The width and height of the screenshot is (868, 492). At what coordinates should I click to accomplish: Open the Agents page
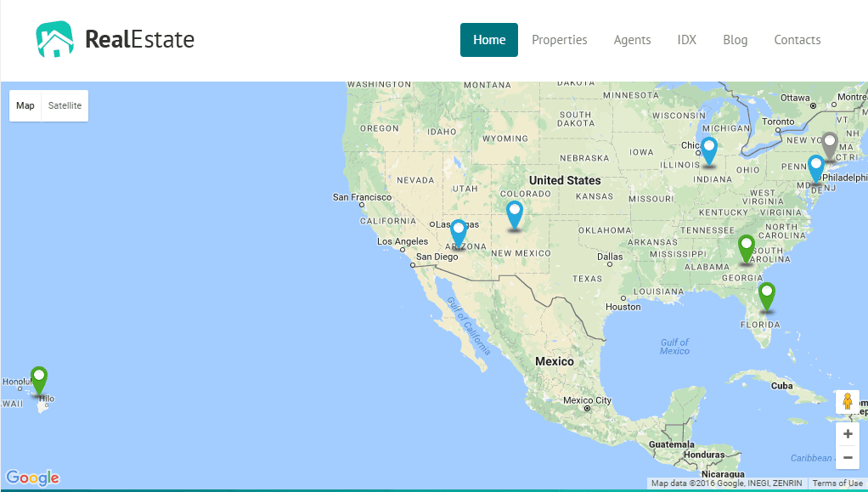tap(632, 40)
